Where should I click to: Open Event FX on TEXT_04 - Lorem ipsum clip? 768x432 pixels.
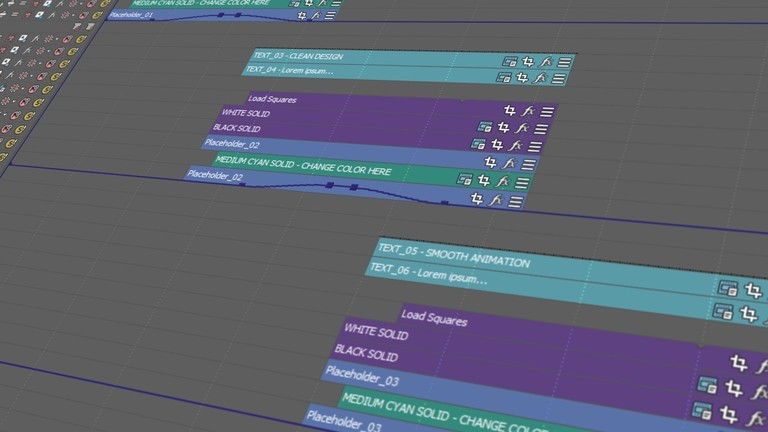[540, 78]
